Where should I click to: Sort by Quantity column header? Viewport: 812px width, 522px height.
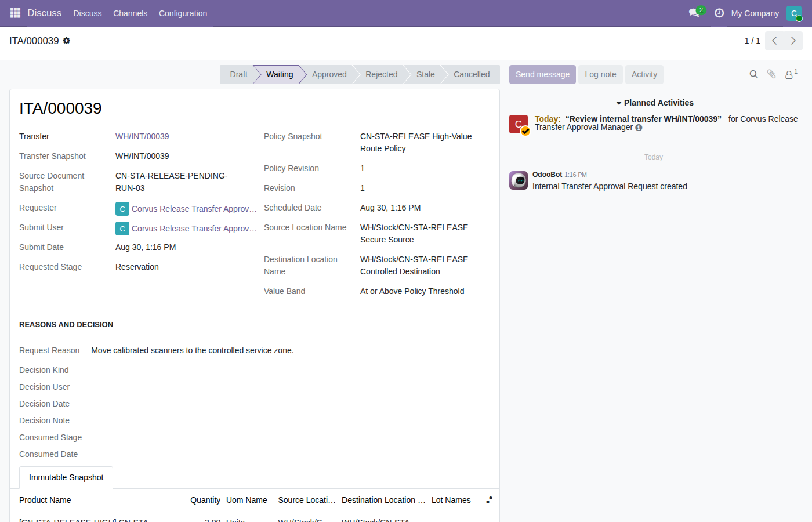click(205, 500)
